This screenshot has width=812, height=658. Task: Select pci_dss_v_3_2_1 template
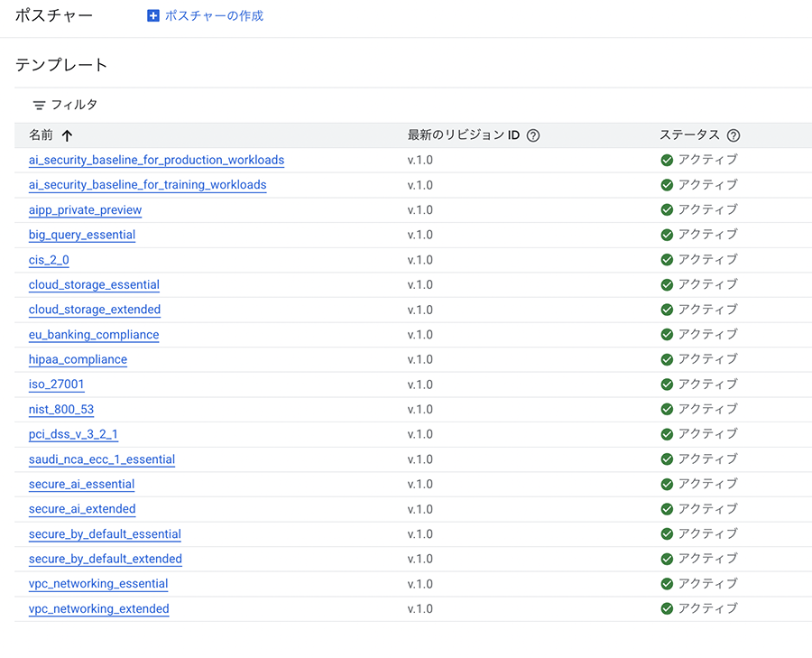pyautogui.click(x=73, y=434)
